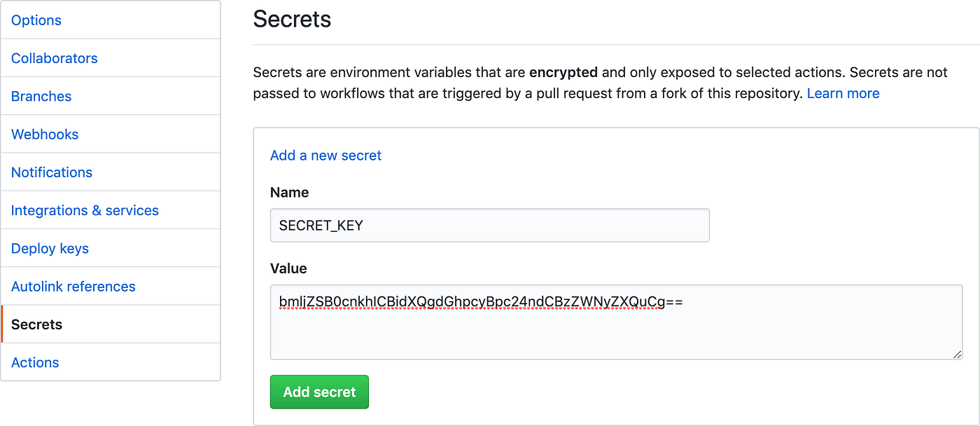
Task: Click the active Secrets sidebar item
Action: tap(37, 324)
